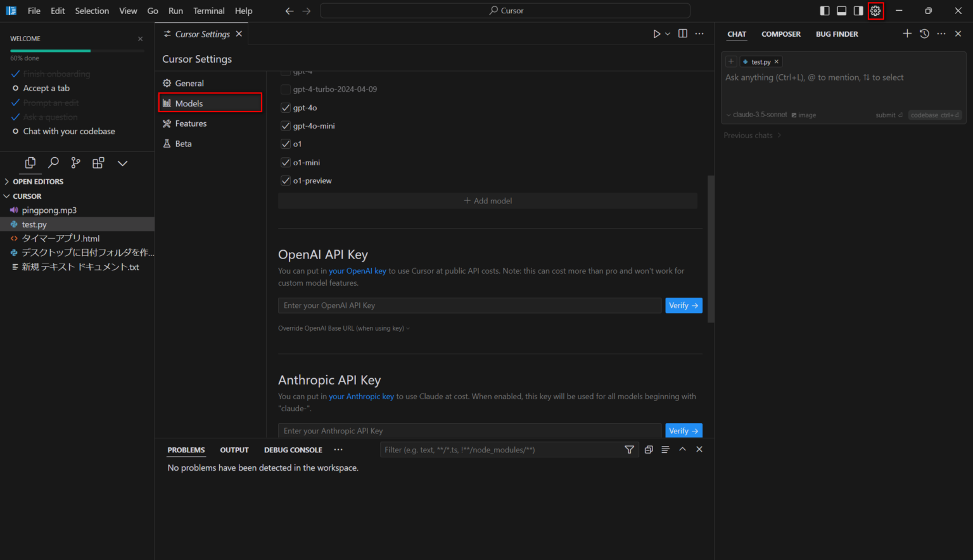Toggle the bottom panel layout icon

tap(842, 11)
